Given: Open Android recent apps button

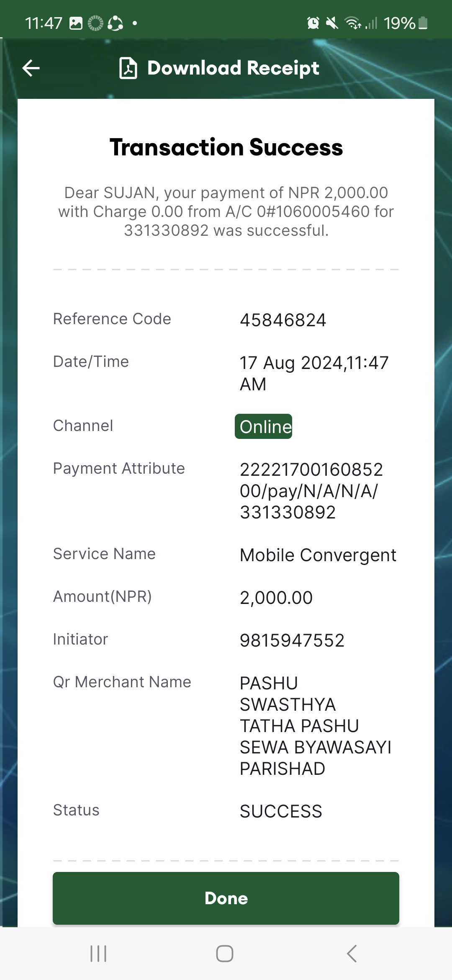Looking at the screenshot, I should 98,954.
